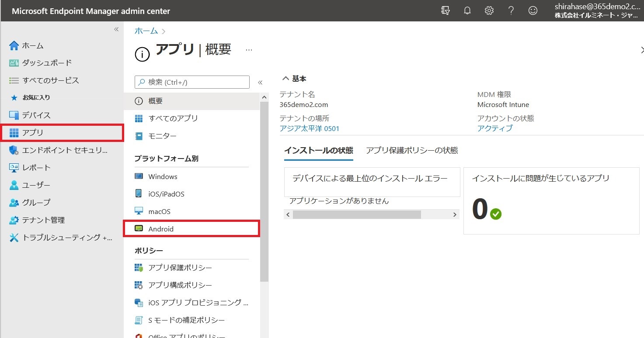Click the horizontal scrollbar thumb under install errors
Image resolution: width=644 pixels, height=338 pixels.
click(357, 215)
